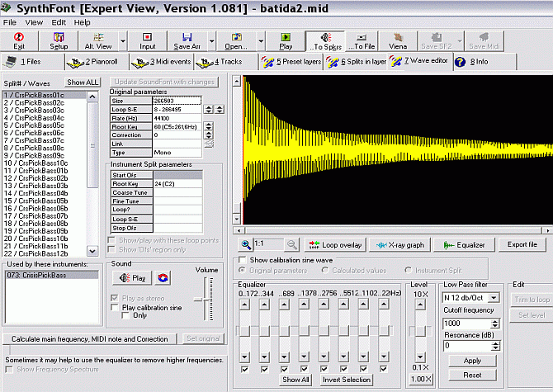Expand the Save SF2 dropdown arrow
Viewport: 553px width, 392px height.
(x=460, y=41)
